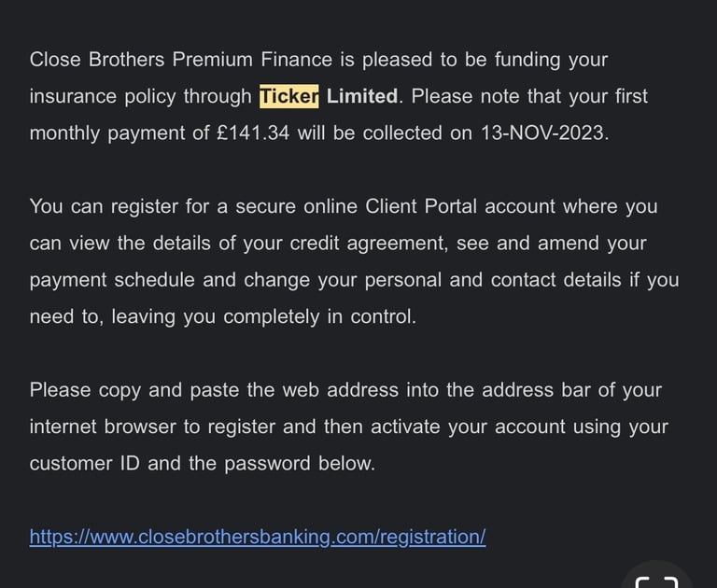Open the closebrothersbanking.com registration link
The height and width of the screenshot is (588, 717).
(x=258, y=537)
